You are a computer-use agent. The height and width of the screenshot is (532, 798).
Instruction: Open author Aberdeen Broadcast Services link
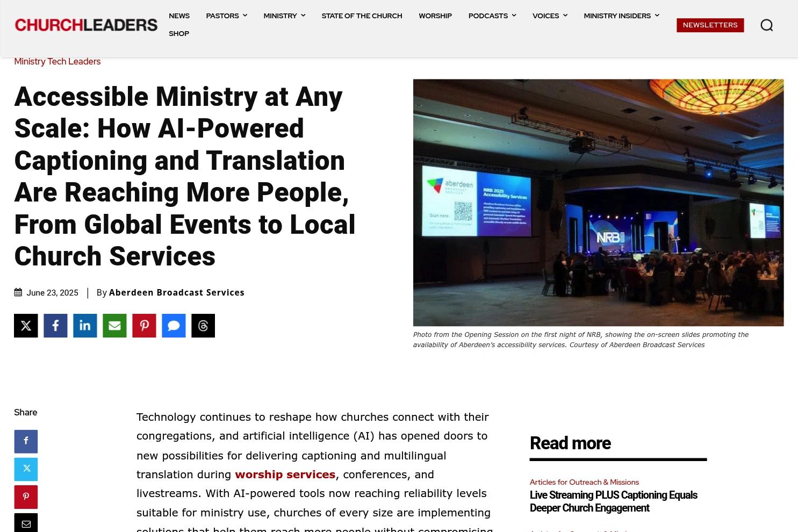177,292
